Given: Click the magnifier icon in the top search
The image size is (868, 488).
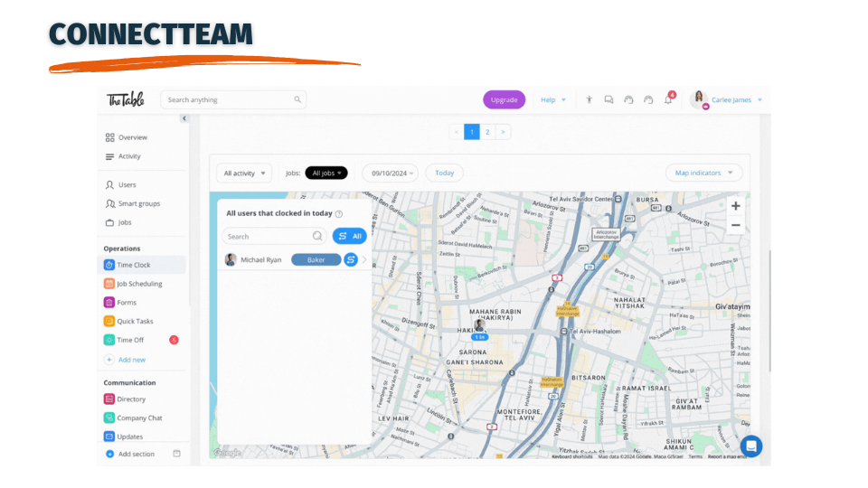Looking at the screenshot, I should coord(297,99).
